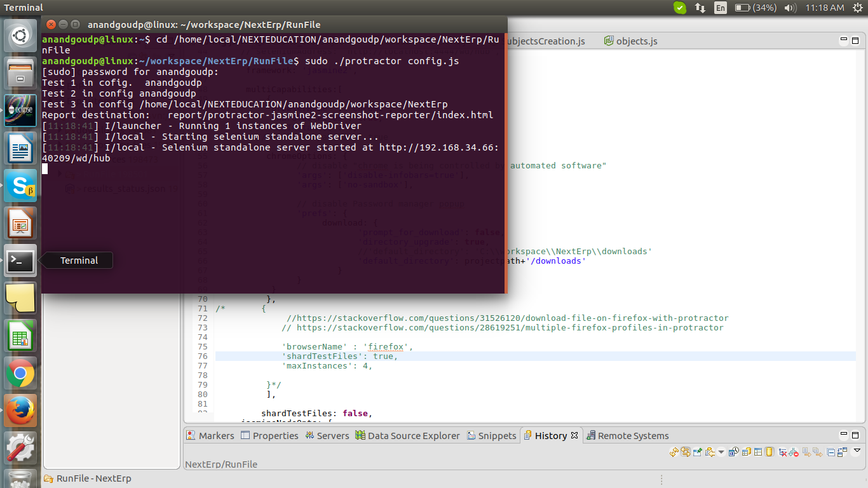Open the Remote Systems tab
This screenshot has width=868, height=488.
[x=628, y=436]
